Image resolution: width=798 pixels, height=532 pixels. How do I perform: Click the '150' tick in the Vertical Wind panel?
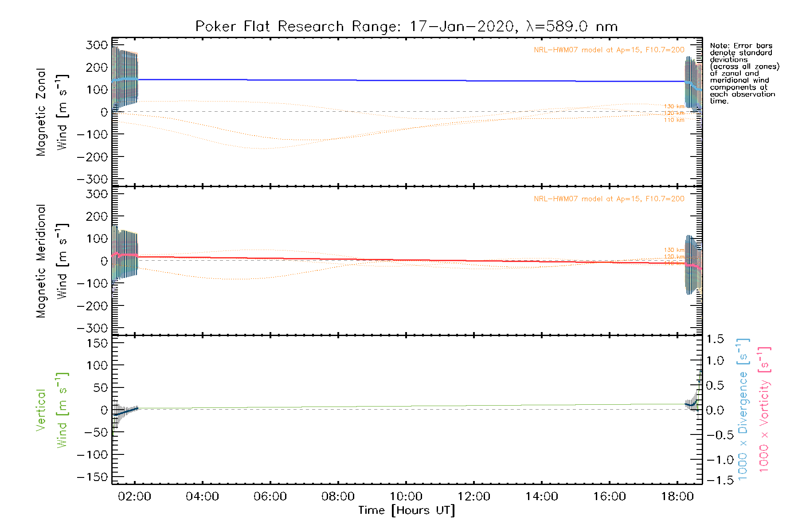[97, 343]
